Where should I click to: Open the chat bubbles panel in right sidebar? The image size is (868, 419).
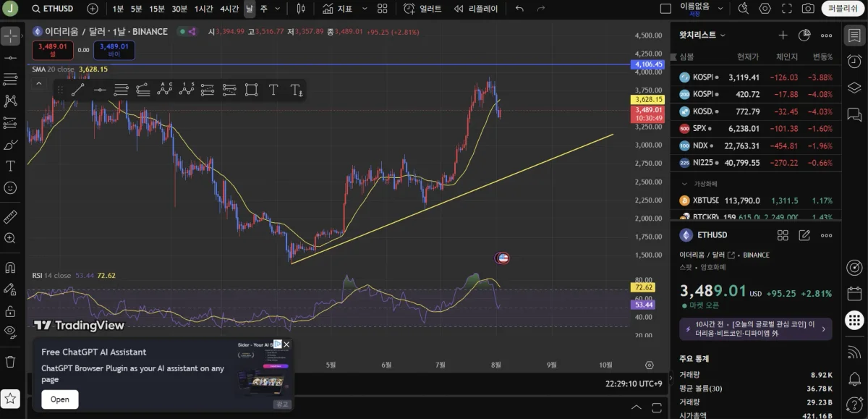[x=854, y=114]
